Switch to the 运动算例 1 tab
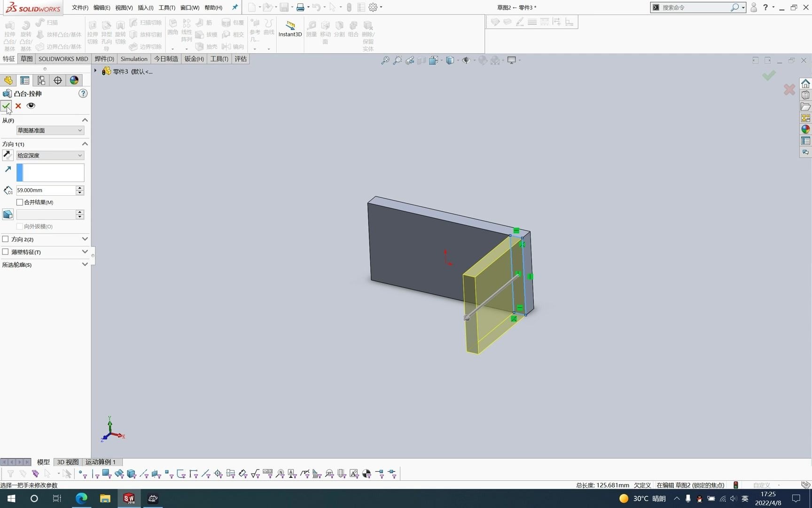Image resolution: width=812 pixels, height=508 pixels. point(101,462)
